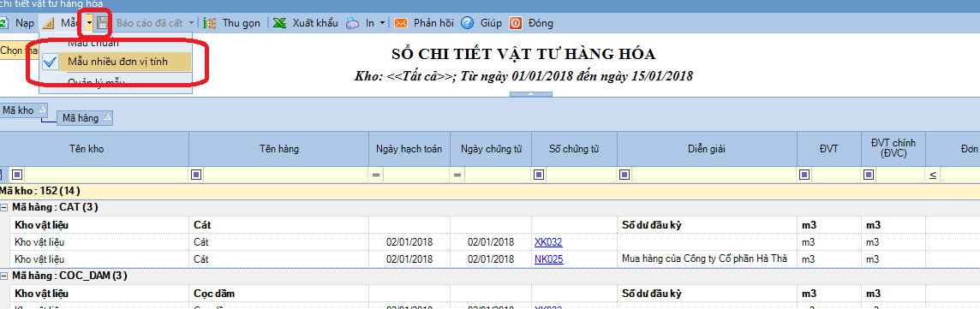This screenshot has width=980, height=309.
Task: Open voucher link XK032 in Cát row
Action: pos(549,241)
